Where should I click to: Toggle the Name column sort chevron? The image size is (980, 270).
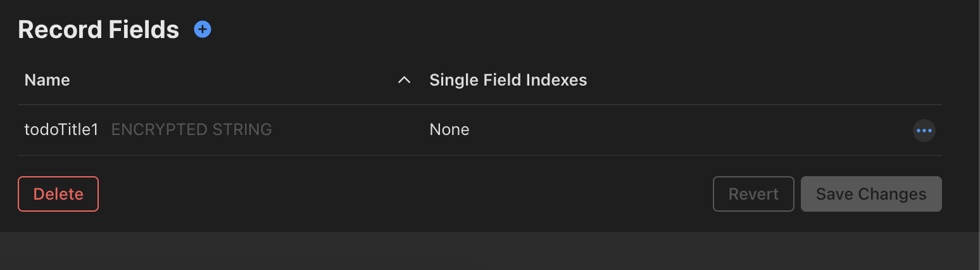404,80
